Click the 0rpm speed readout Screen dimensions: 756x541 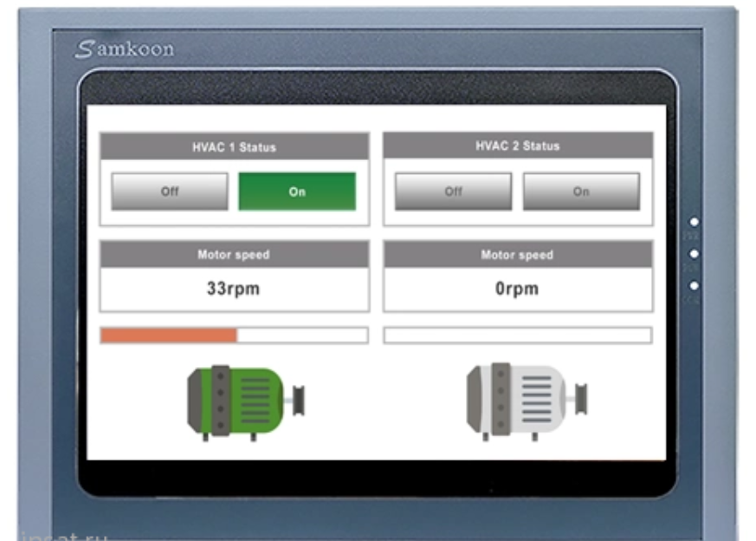click(517, 289)
